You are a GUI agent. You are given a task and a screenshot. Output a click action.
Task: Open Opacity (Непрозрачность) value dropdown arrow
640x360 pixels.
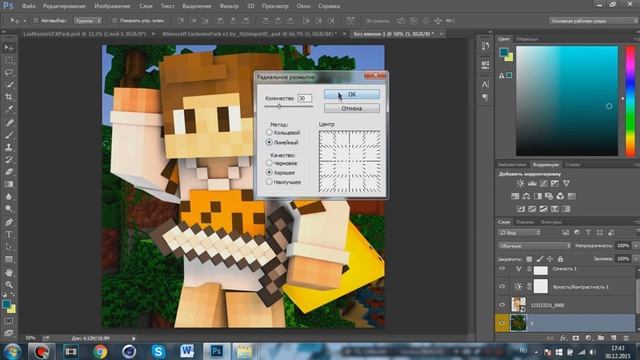[636, 246]
